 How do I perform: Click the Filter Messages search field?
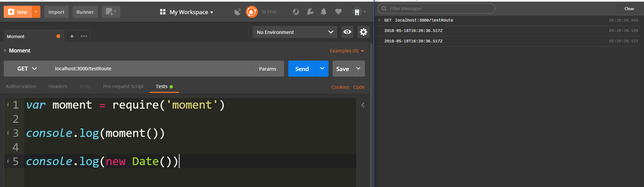click(x=437, y=8)
